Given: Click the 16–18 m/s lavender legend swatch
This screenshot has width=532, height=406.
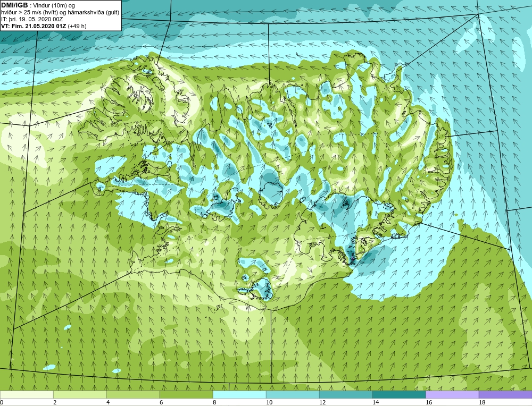Looking at the screenshot, I should [452, 394].
